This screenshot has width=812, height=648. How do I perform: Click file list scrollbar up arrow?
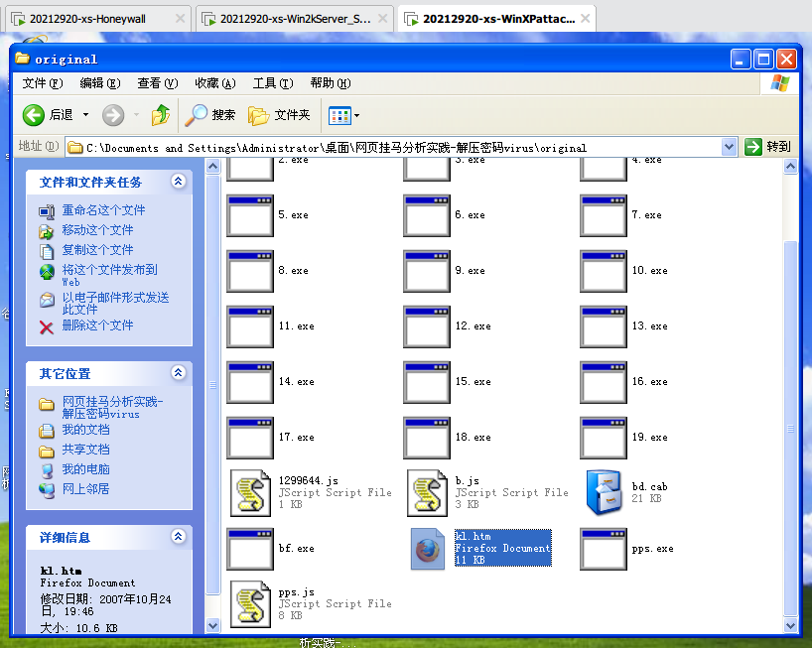coord(790,167)
